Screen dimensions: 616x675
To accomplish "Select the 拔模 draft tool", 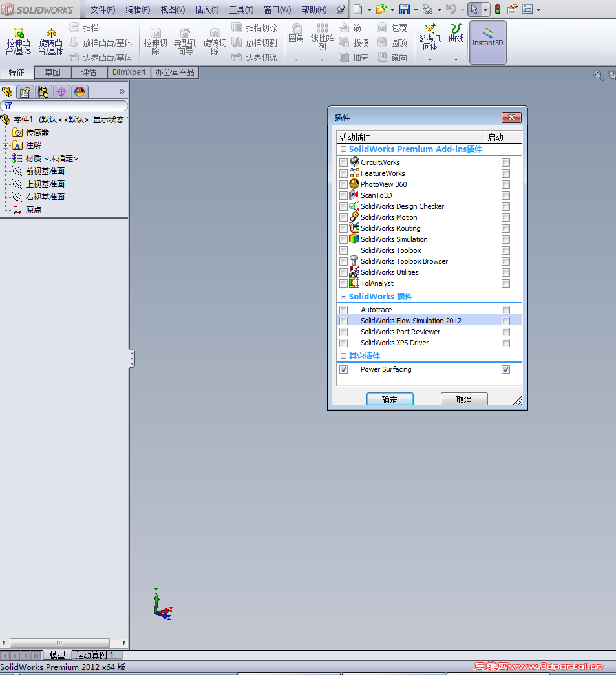I will pyautogui.click(x=354, y=43).
